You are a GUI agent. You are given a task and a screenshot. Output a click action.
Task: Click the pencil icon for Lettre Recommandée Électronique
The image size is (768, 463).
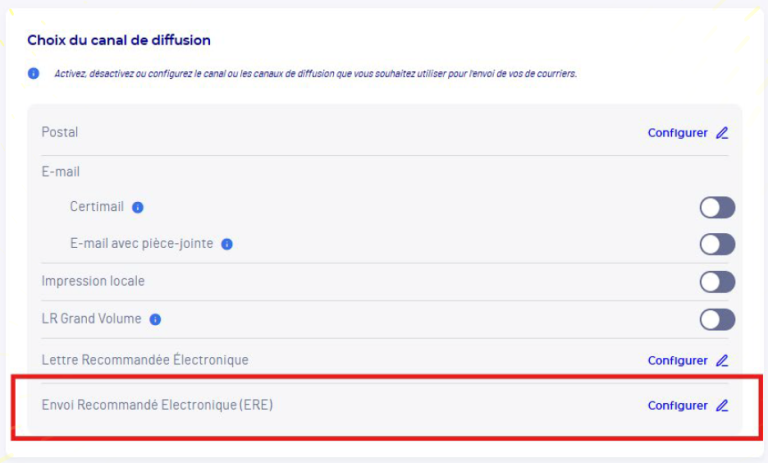[722, 361]
